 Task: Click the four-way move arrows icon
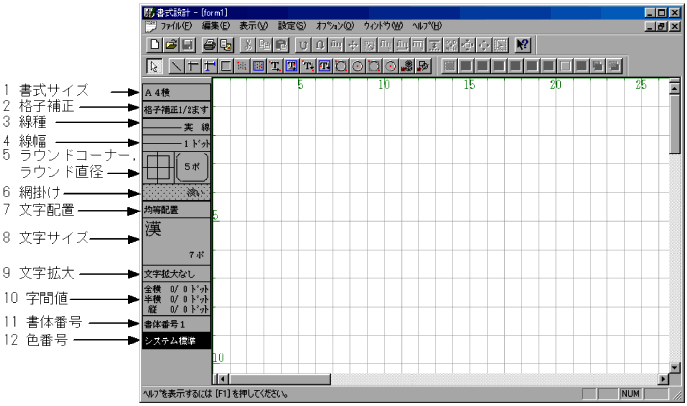click(x=353, y=45)
